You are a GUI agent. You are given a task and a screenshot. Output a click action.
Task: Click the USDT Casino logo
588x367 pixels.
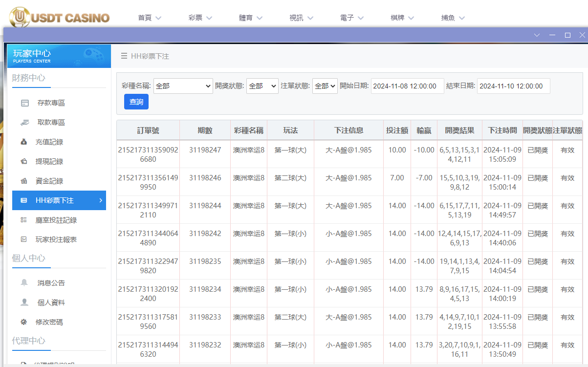pos(58,17)
